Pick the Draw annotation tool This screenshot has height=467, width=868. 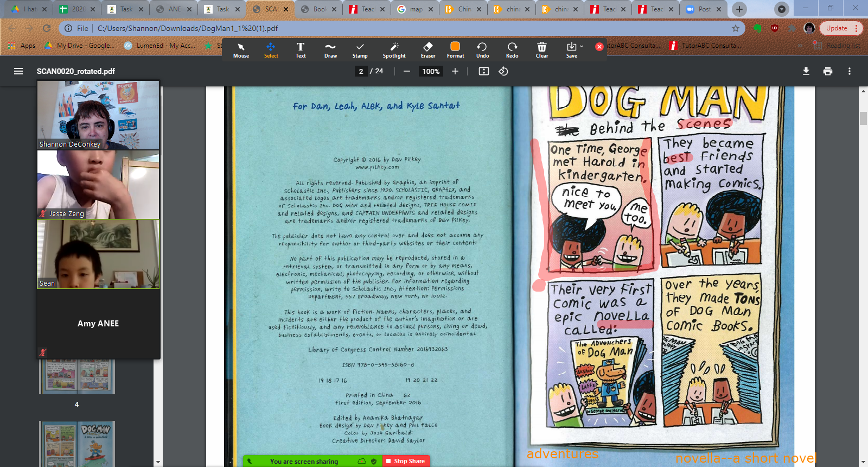(330, 50)
